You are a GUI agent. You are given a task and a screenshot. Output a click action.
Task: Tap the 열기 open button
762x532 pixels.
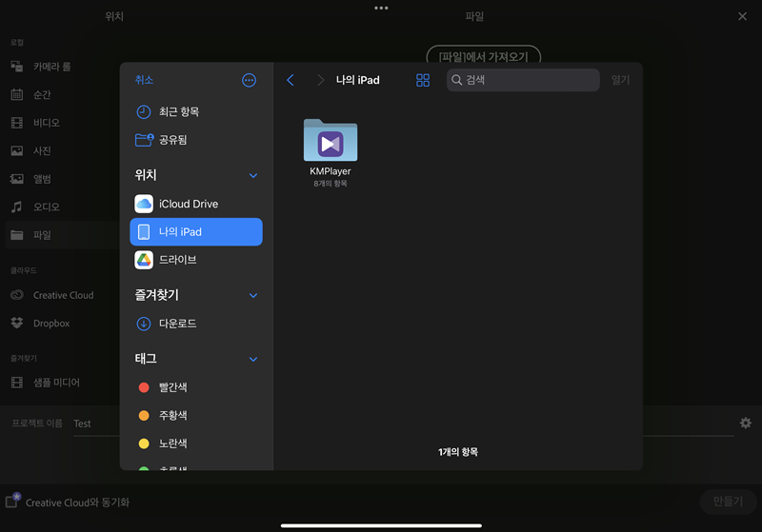(620, 80)
